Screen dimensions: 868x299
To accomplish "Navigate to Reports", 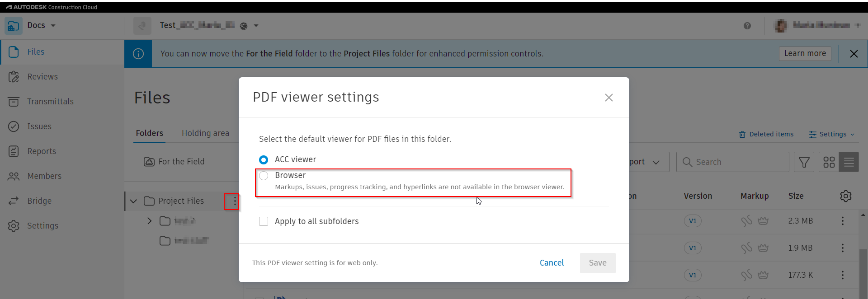I will 42,151.
